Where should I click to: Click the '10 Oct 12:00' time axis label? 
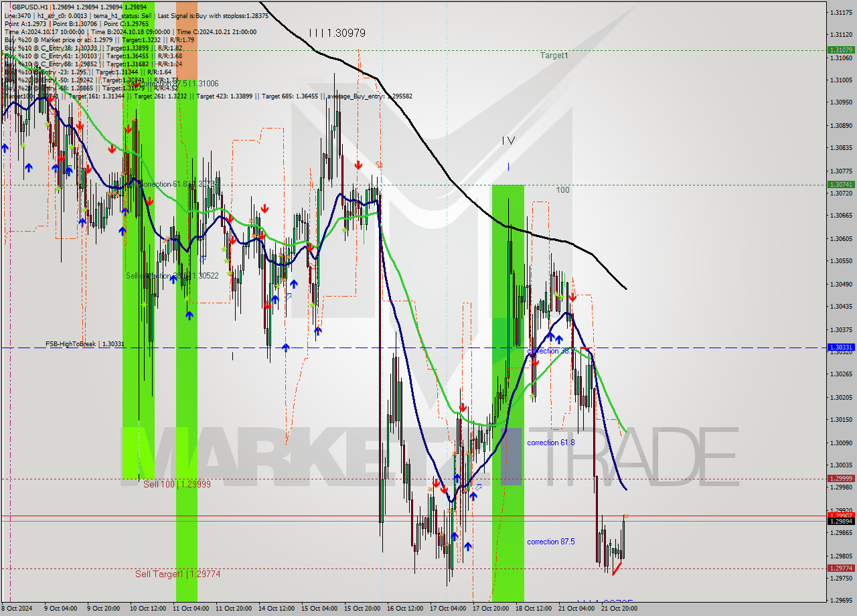147,609
